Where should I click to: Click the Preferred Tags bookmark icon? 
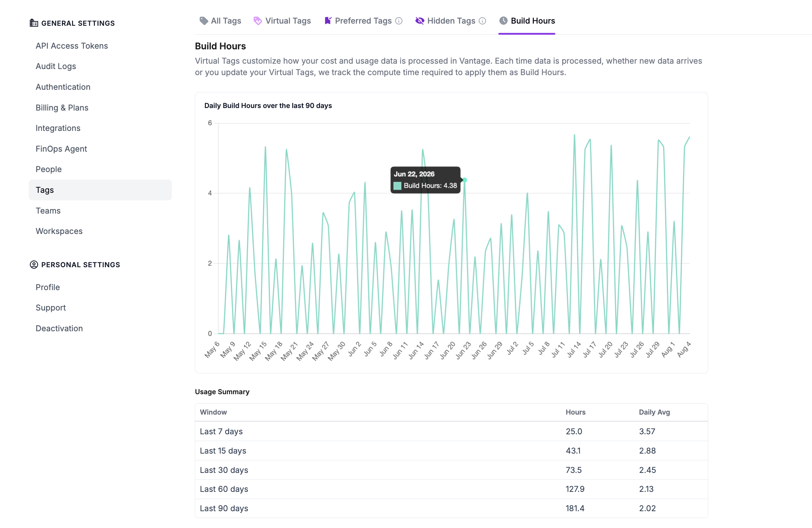(x=328, y=21)
